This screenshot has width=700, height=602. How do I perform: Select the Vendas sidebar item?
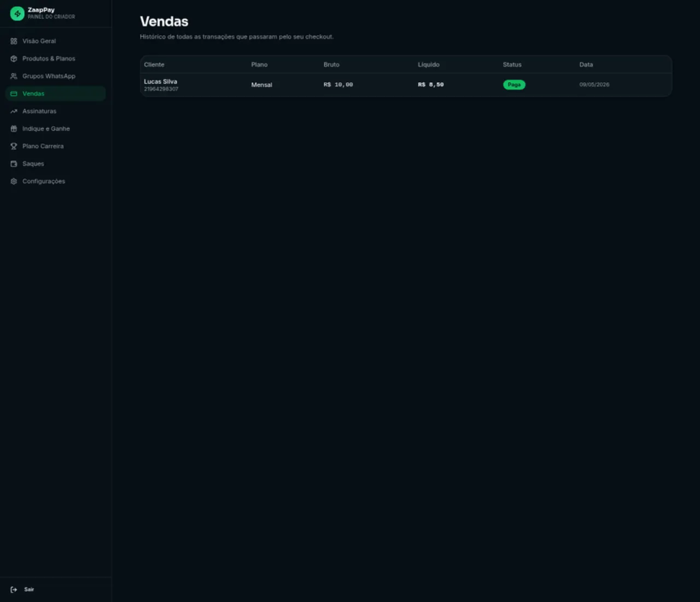click(55, 94)
